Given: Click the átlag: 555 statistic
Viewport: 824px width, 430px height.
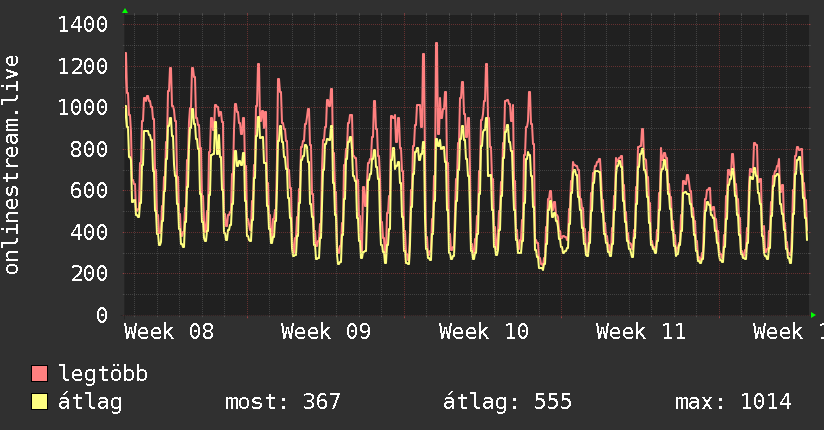Looking at the screenshot, I should coord(507,402).
